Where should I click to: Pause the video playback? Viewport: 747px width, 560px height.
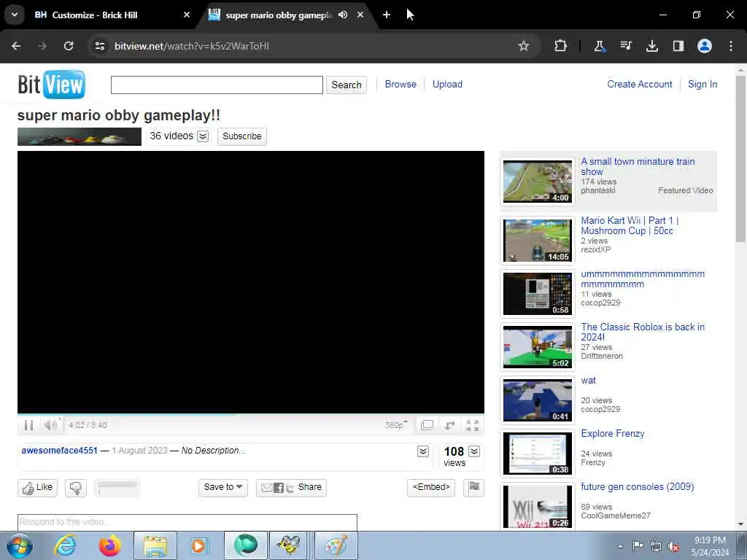click(x=28, y=425)
